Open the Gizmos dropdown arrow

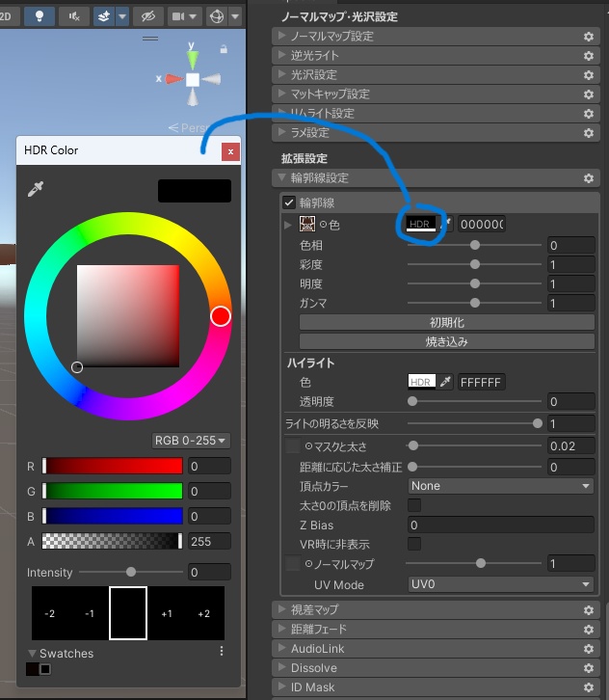(235, 16)
